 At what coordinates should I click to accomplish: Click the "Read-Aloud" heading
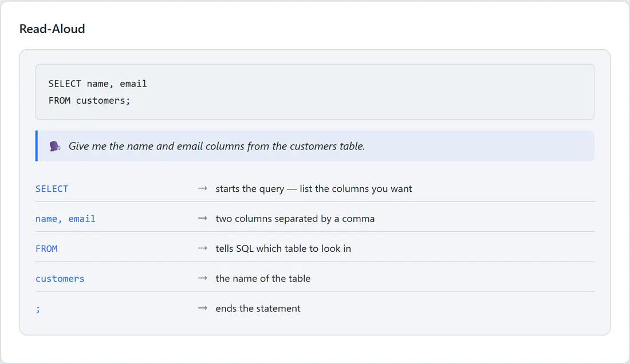click(x=52, y=29)
